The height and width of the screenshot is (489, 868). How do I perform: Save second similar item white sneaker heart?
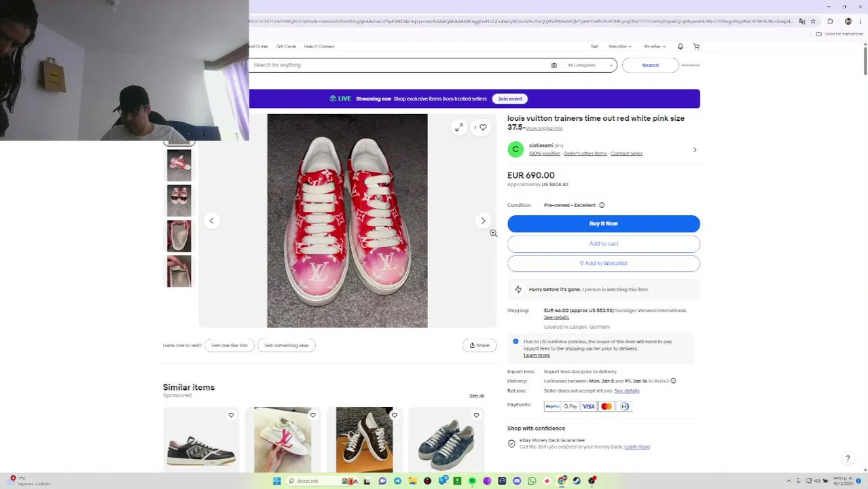312,415
